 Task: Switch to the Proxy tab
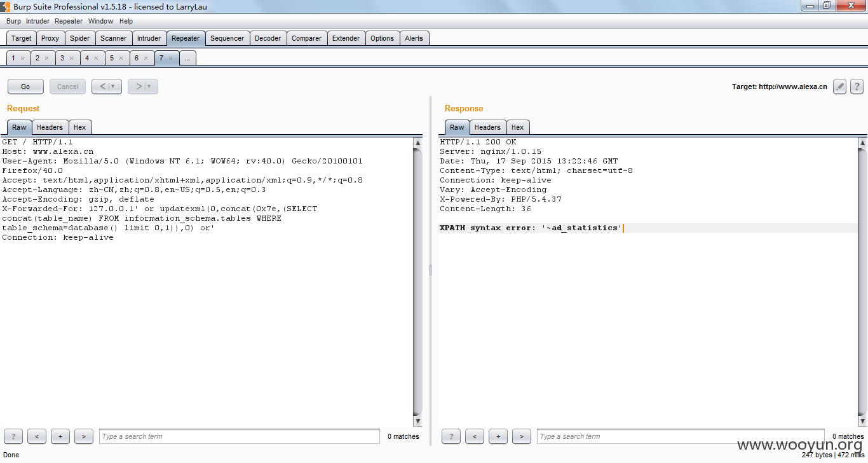[x=50, y=38]
